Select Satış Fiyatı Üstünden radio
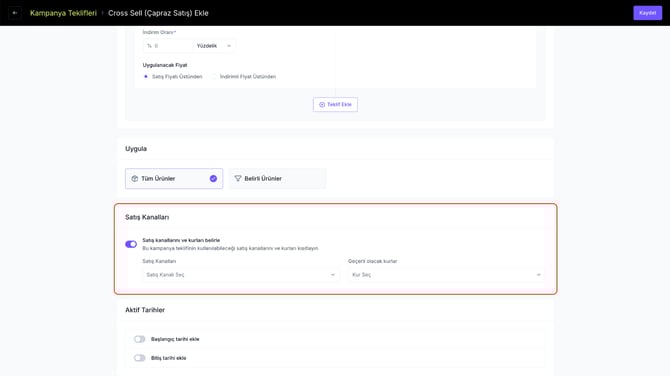Screen dimensions: 670x376 [146, 76]
